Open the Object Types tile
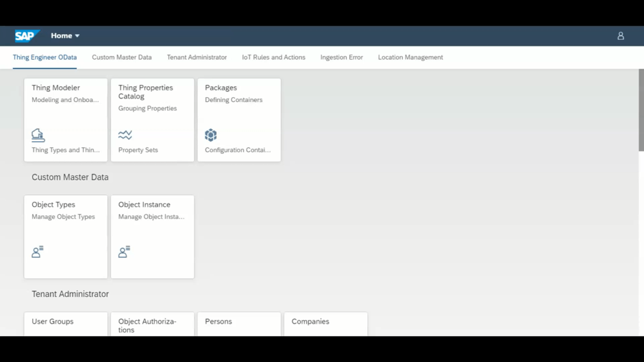This screenshot has height=362, width=644. tap(66, 237)
